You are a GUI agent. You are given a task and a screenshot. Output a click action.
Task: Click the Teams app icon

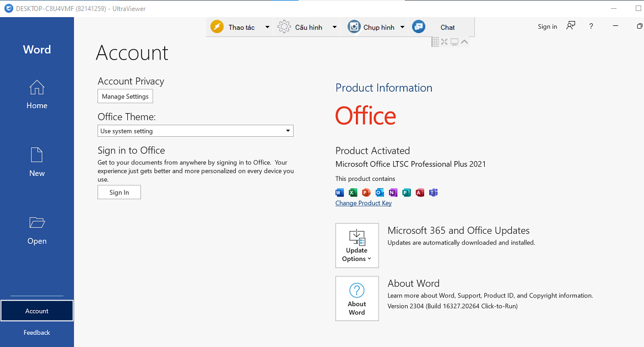[434, 193]
